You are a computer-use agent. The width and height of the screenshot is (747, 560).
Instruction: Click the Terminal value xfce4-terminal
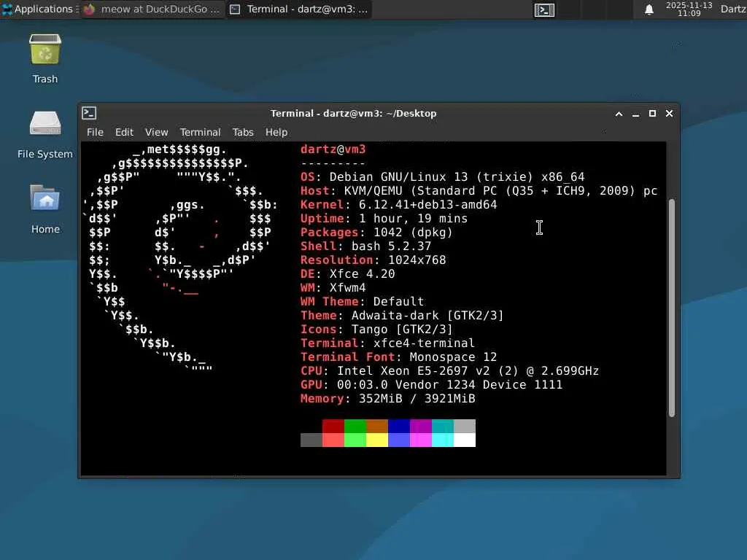(x=424, y=343)
